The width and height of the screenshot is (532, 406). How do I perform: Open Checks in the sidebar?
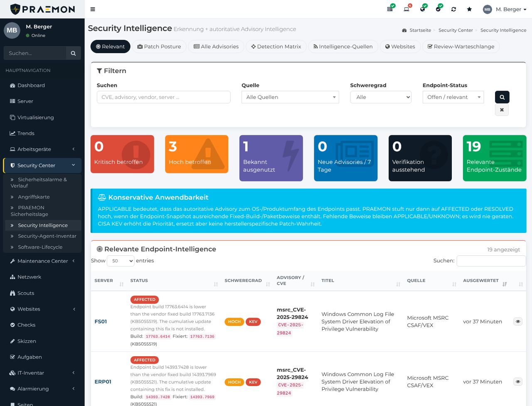tap(42, 325)
